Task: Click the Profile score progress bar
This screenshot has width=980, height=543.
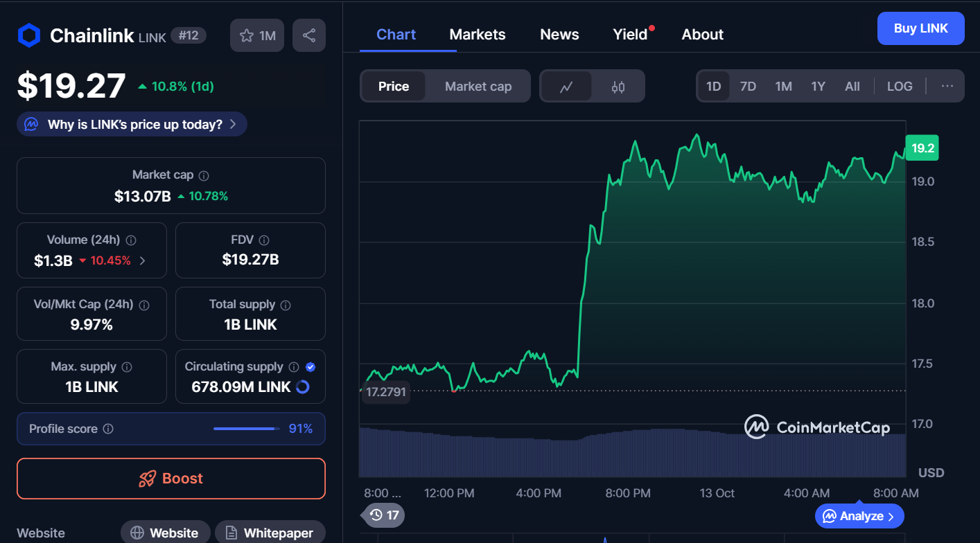Action: [245, 429]
